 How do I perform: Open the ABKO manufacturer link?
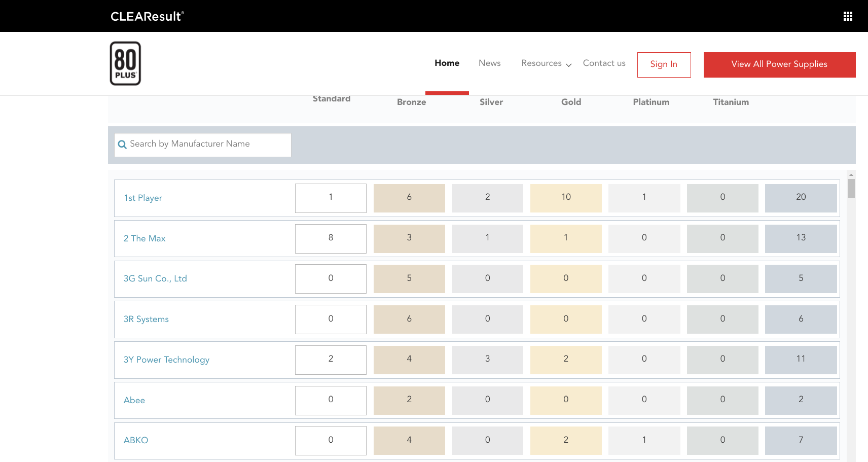(x=136, y=440)
